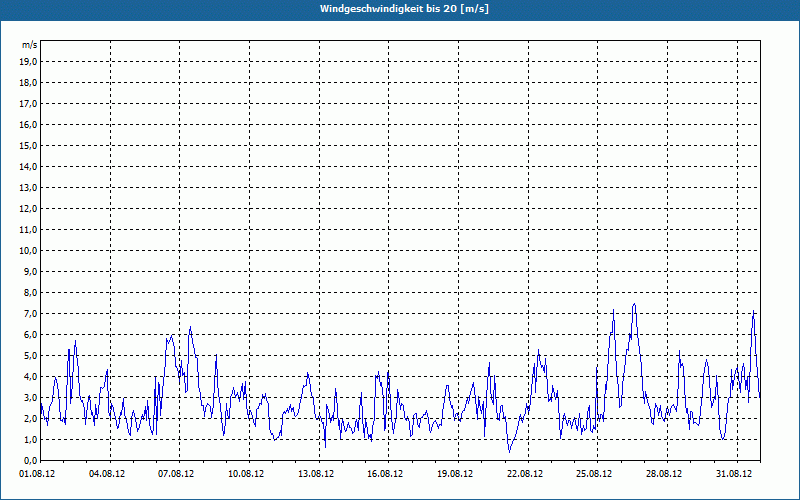Screen dimensions: 800x500
Task: Click the 4,0 y-axis value
Action: tap(30, 377)
